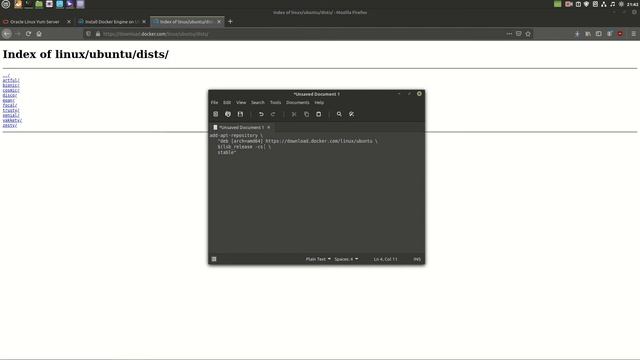This screenshot has width=640, height=360.
Task: Open the disco/ directory link
Action: pyautogui.click(x=10, y=95)
